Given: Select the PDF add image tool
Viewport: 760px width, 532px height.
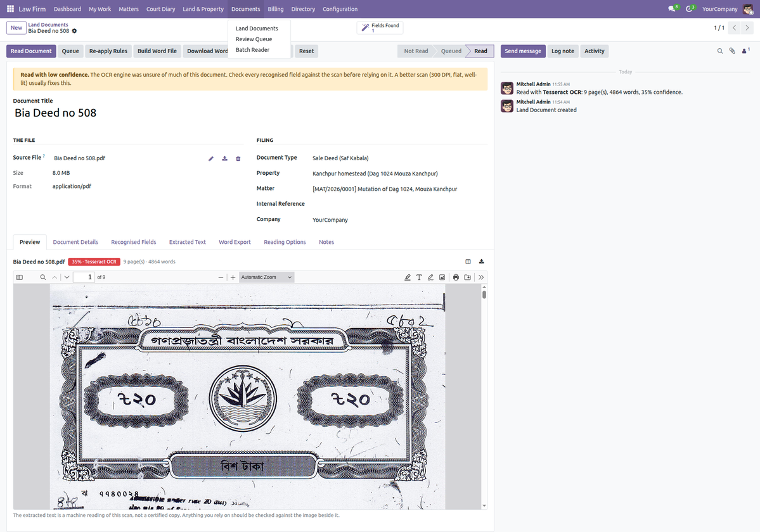Looking at the screenshot, I should 442,277.
